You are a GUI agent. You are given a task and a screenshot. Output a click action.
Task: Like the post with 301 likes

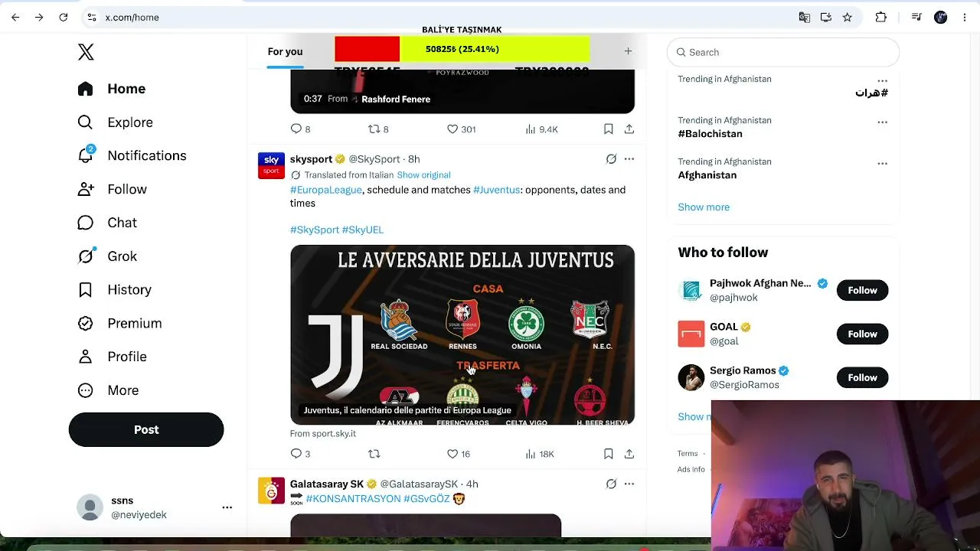point(461,129)
